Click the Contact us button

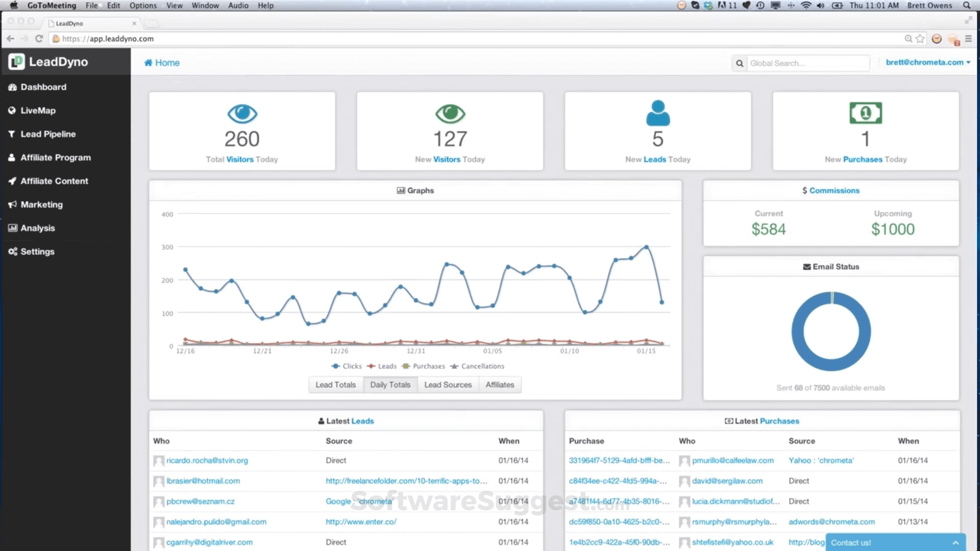point(851,542)
